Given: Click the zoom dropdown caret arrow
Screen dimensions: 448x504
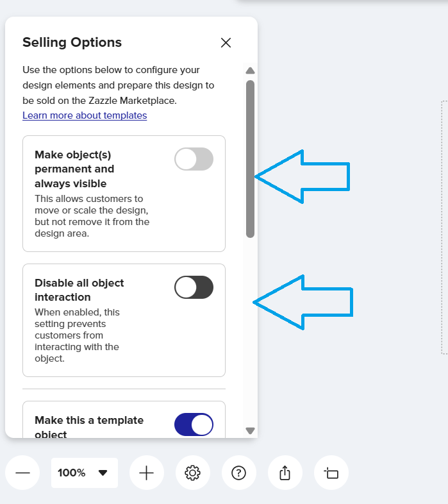Looking at the screenshot, I should point(103,473).
